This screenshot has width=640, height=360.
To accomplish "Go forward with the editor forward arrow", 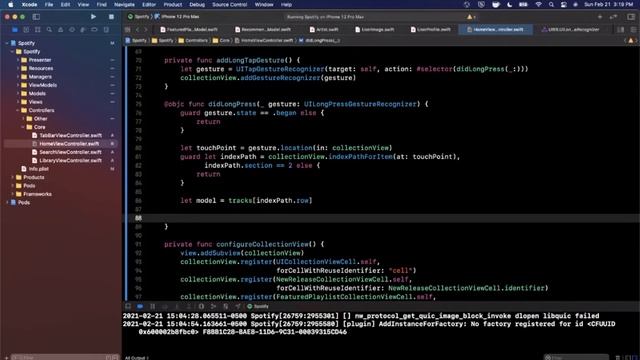I will click(146, 30).
